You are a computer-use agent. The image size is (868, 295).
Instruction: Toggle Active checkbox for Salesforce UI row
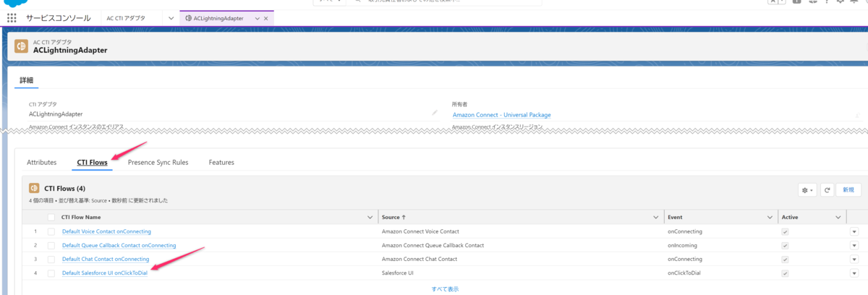pos(785,273)
